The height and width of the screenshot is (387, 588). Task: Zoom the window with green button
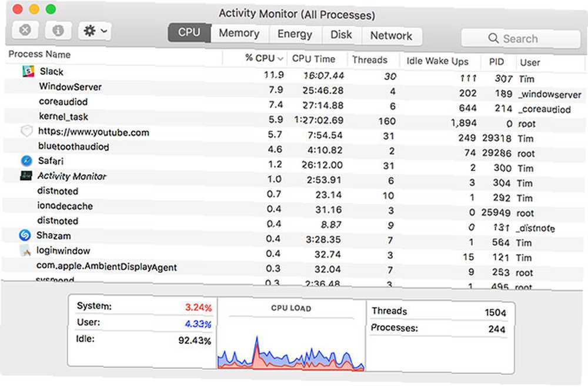(x=51, y=9)
